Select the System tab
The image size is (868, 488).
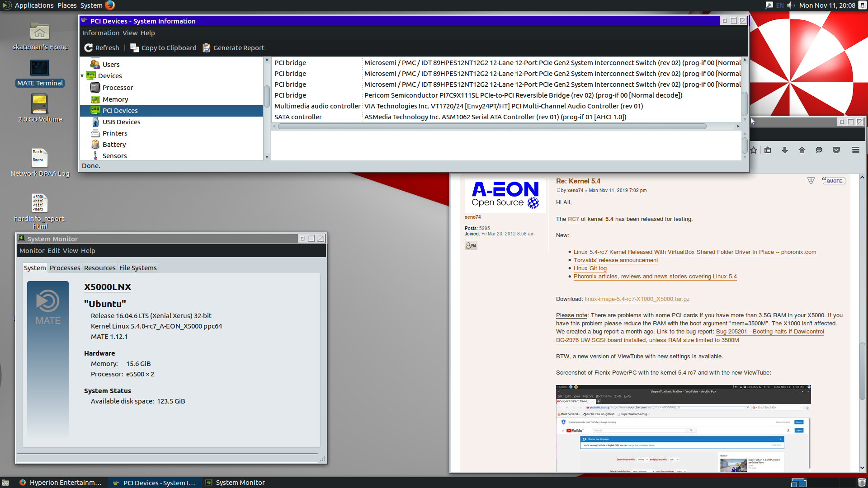pos(35,268)
